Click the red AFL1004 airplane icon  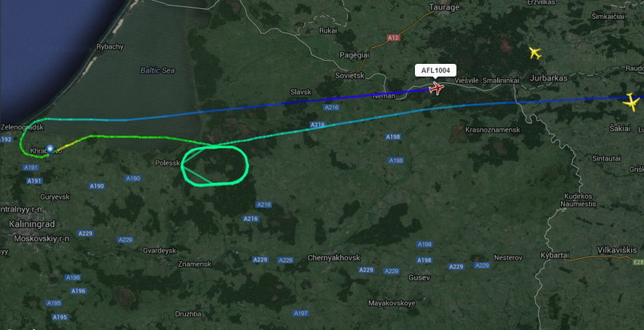[x=437, y=88]
